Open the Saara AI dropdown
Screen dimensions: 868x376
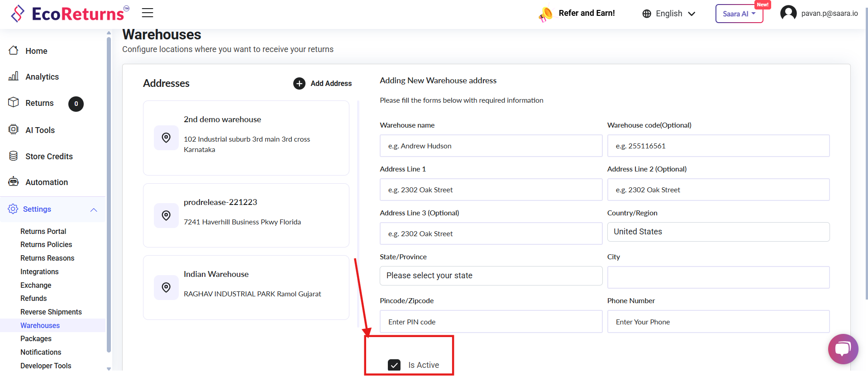click(x=739, y=14)
